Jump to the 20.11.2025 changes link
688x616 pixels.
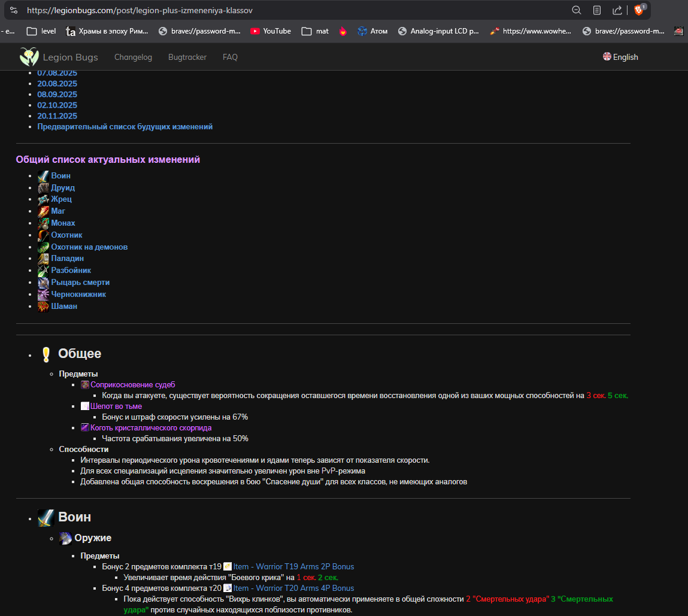point(57,116)
